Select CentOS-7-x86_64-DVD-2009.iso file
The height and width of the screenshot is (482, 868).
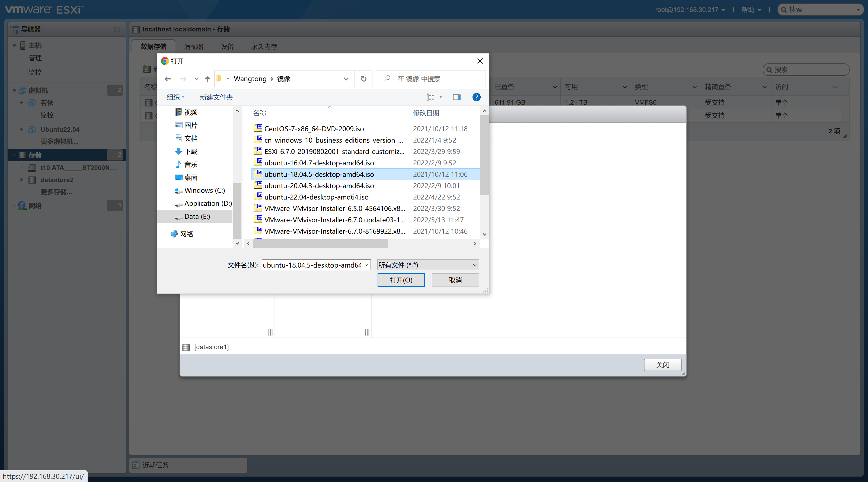pos(314,129)
